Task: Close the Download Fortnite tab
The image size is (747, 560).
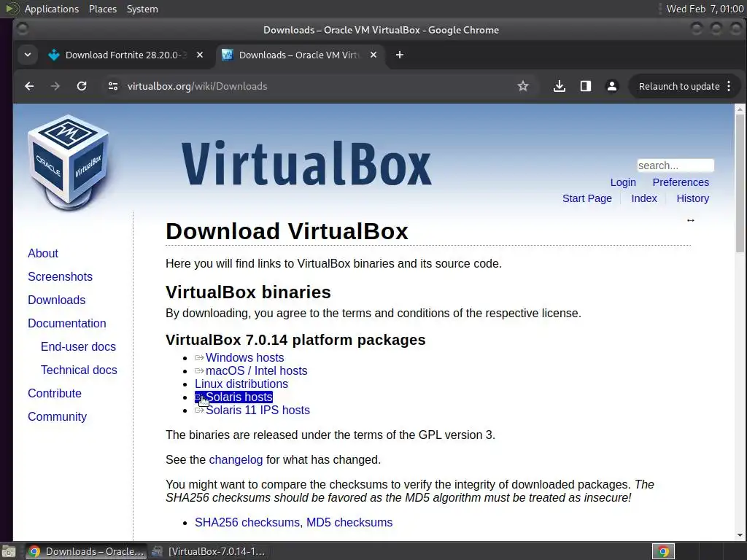Action: click(x=200, y=55)
